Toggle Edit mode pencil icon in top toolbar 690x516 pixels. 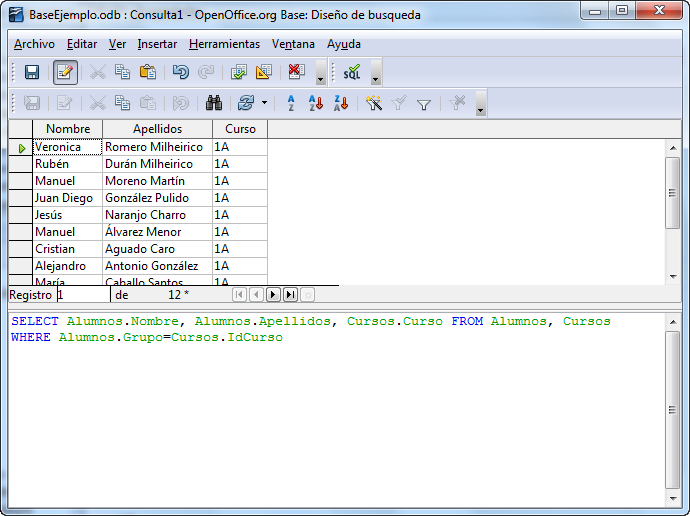click(x=65, y=72)
